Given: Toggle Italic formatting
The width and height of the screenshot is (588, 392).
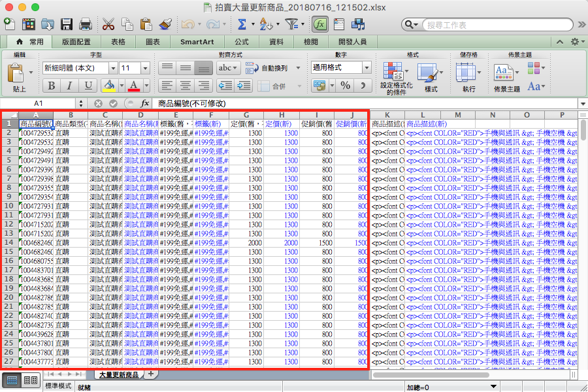Looking at the screenshot, I should tap(70, 86).
